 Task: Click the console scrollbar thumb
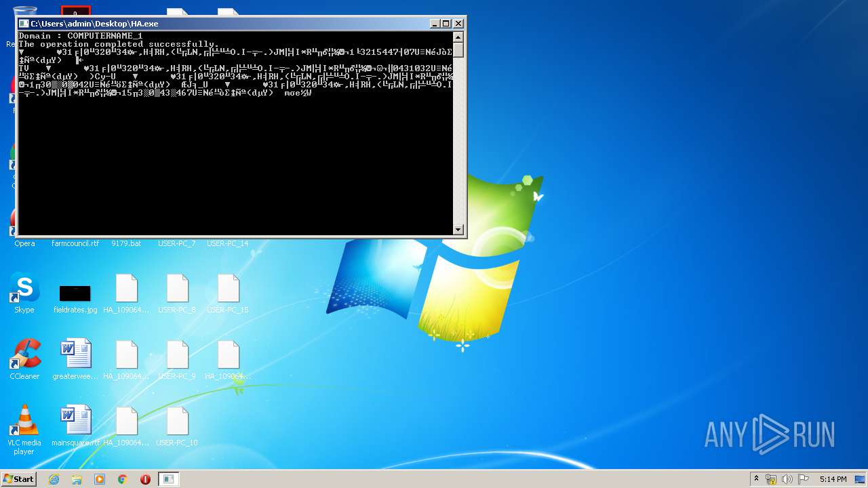[x=458, y=50]
